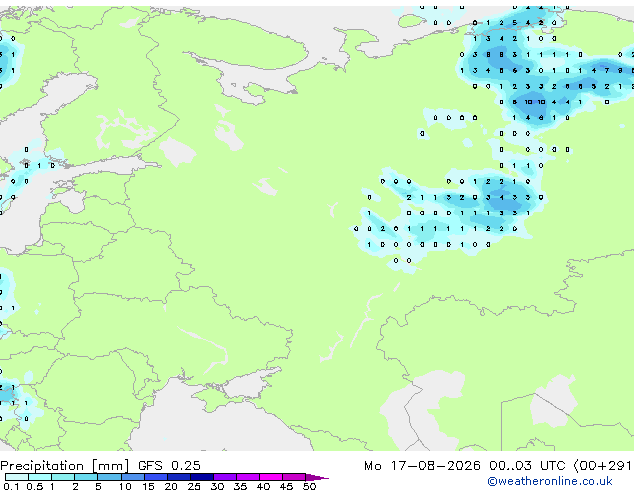Click the 45 to 50 mm magenta swatch
Screen dimensions: 634x490
click(x=294, y=477)
